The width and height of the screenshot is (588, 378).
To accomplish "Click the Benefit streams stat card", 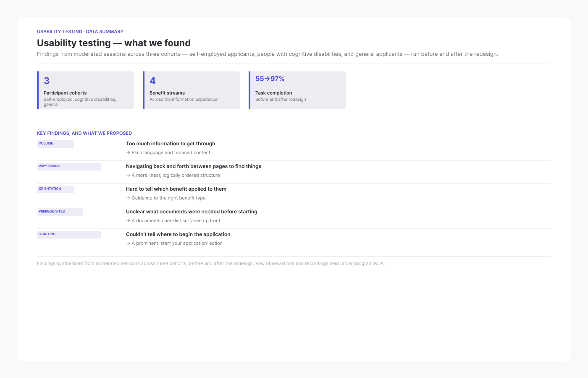I will coord(192,90).
